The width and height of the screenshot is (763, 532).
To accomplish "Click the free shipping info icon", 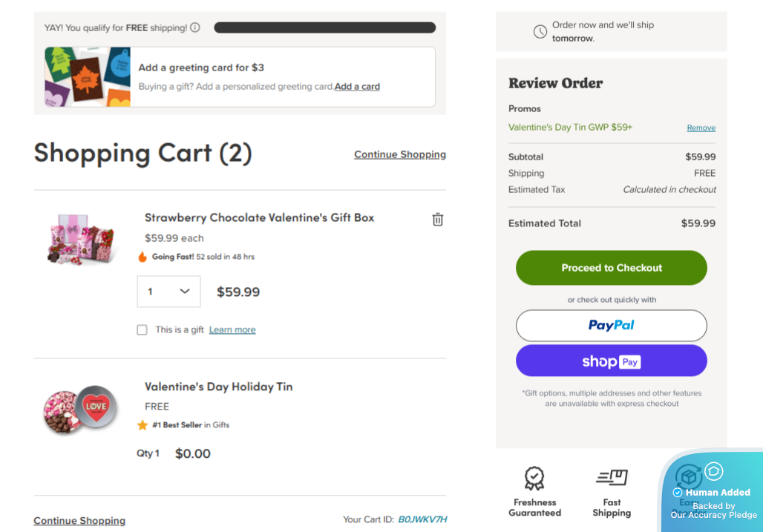I will [x=195, y=27].
